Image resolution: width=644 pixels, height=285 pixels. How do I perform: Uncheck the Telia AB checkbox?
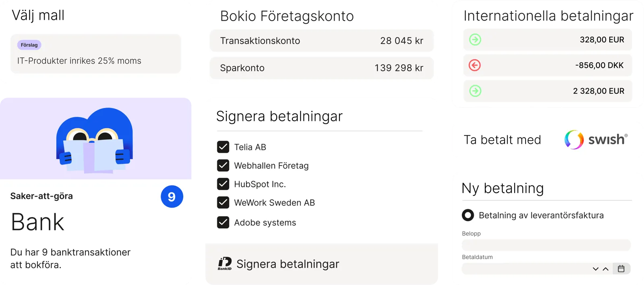[x=223, y=147]
